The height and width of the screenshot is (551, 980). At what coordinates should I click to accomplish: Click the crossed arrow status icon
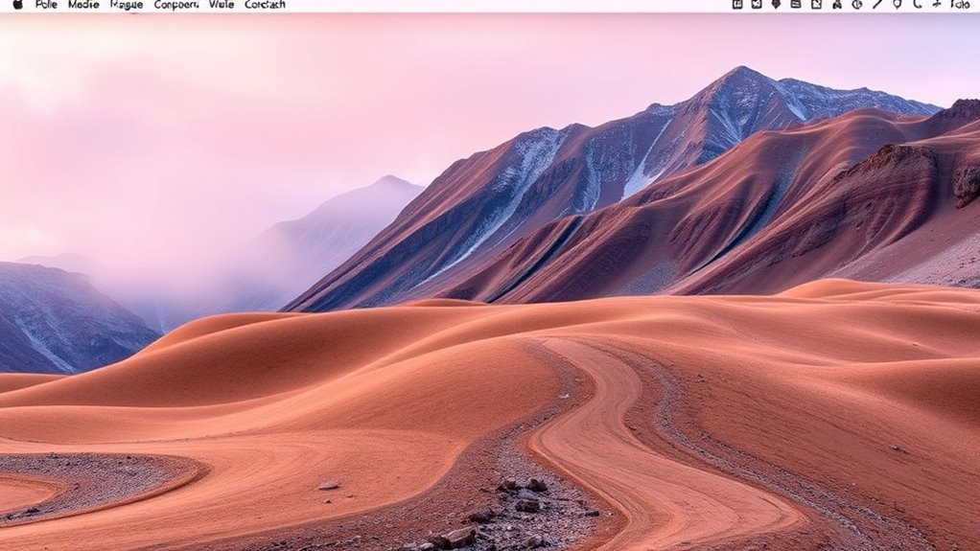click(936, 5)
